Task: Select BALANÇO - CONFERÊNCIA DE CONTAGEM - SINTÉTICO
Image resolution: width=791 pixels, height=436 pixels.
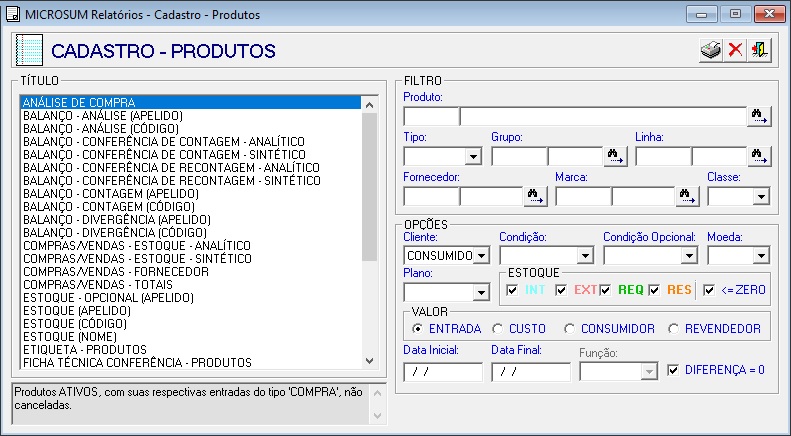Action: 191,154
